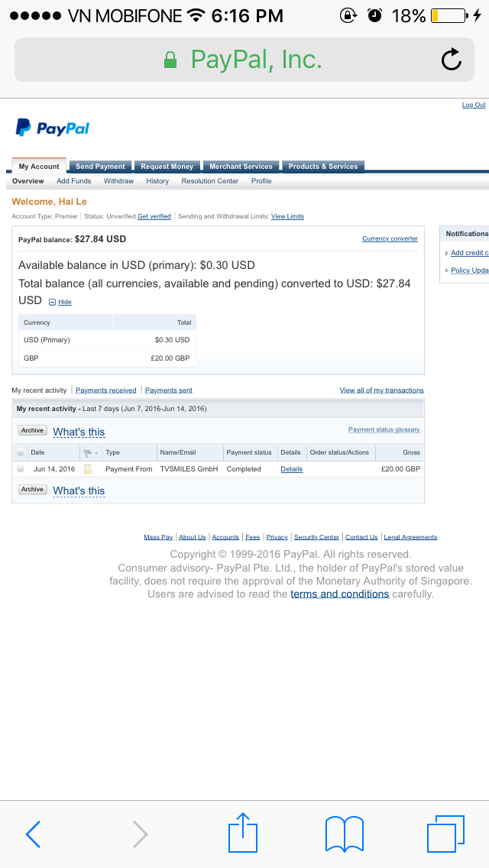Image resolution: width=489 pixels, height=868 pixels.
Task: Open Safari bookmarks book icon
Action: point(344,833)
